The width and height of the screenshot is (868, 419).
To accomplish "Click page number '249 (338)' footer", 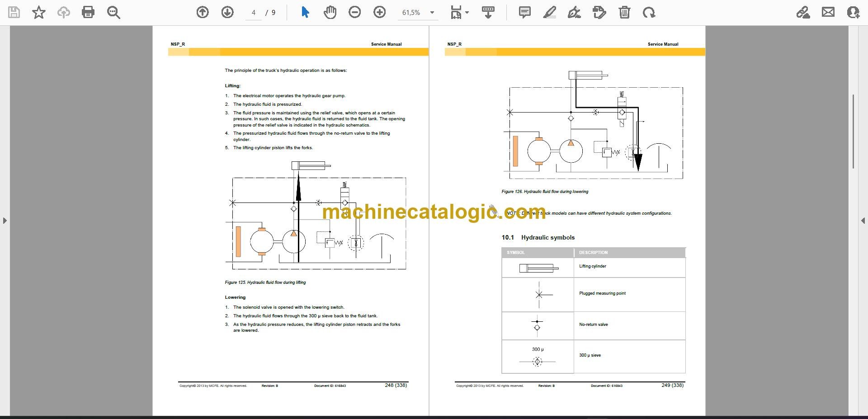I will click(673, 385).
